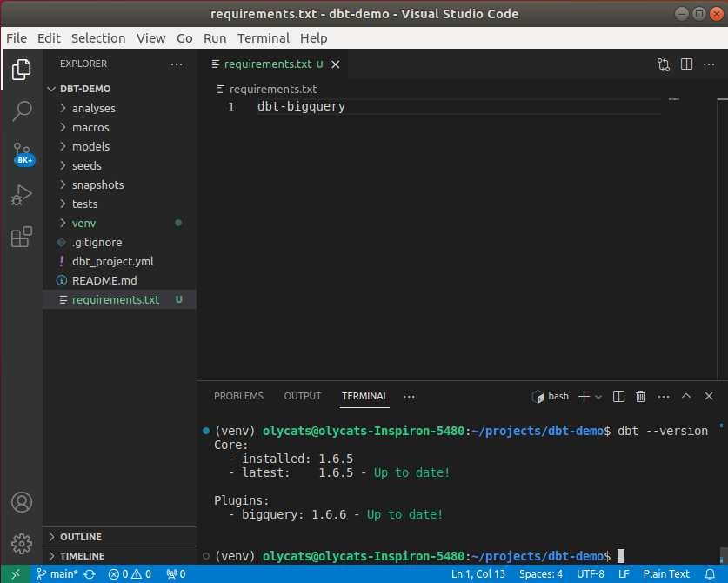This screenshot has width=728, height=583.
Task: Open the .gitignore file
Action: 119,242
